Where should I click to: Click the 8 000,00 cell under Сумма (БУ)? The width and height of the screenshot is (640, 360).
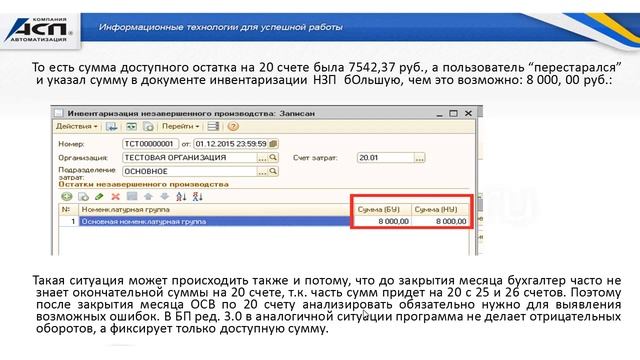[382, 221]
